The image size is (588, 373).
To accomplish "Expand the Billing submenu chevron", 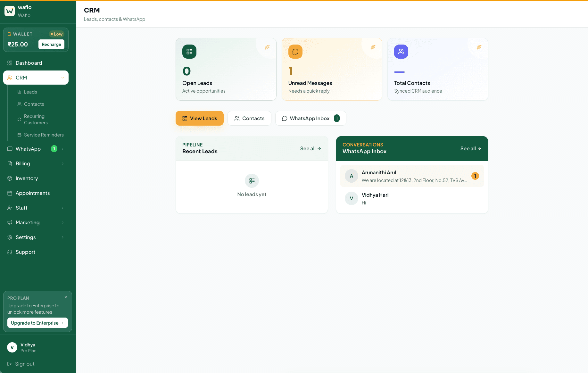I will (62, 163).
